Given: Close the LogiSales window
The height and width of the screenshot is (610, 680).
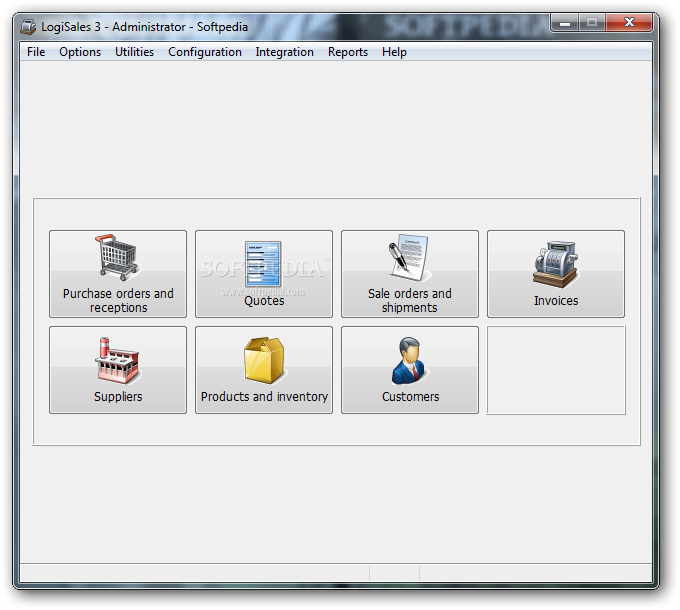Looking at the screenshot, I should point(629,23).
